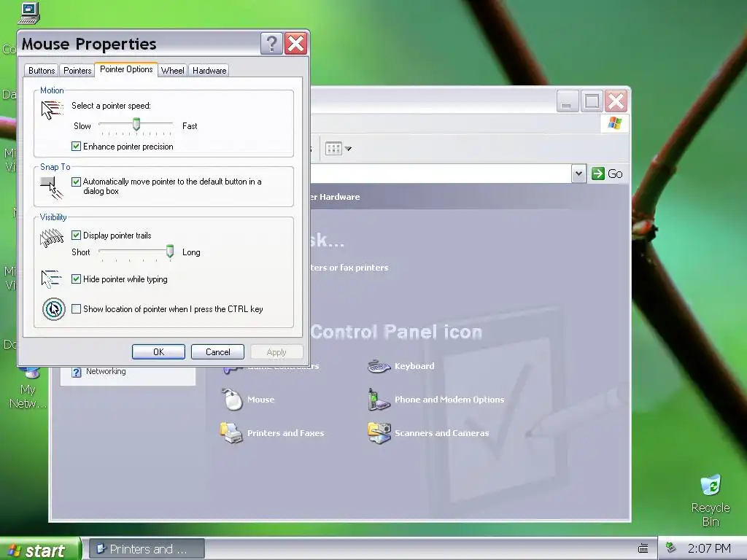Minimize the Control Panel window

(x=568, y=101)
